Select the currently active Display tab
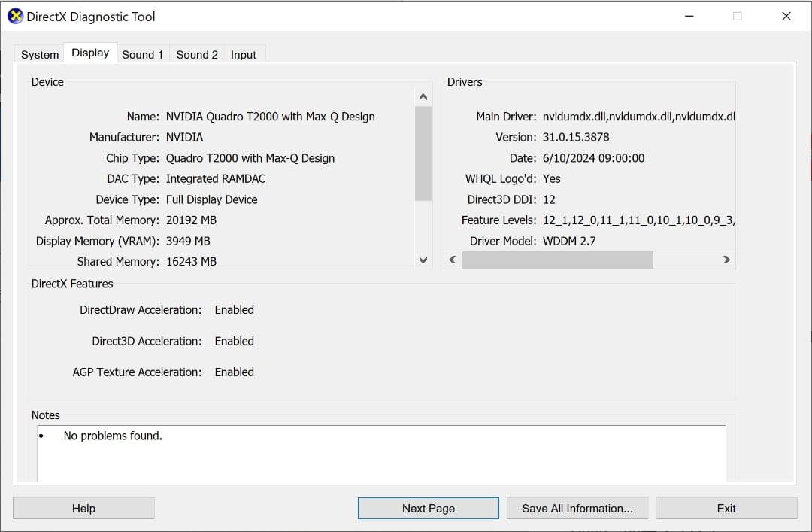The image size is (812, 532). [x=89, y=52]
